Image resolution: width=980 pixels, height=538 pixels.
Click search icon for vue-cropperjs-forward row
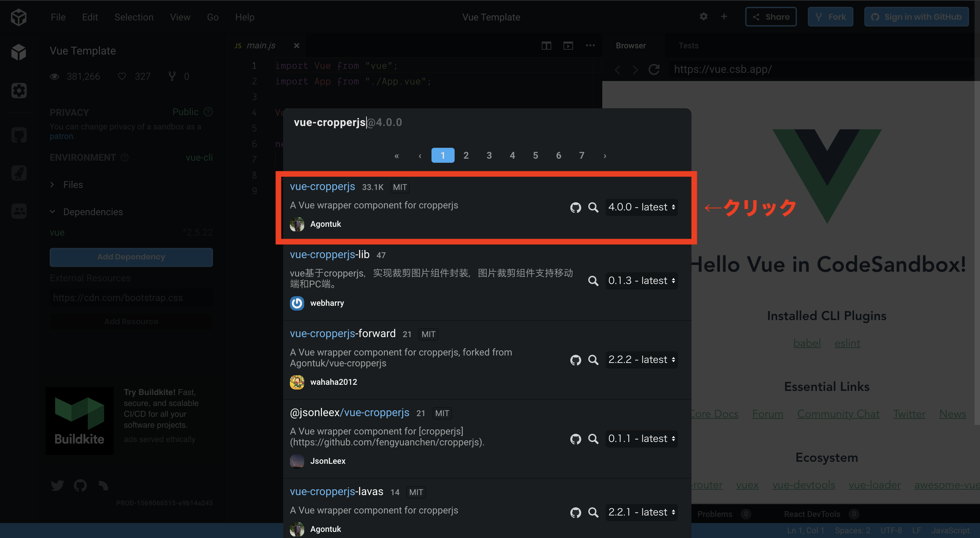(593, 360)
